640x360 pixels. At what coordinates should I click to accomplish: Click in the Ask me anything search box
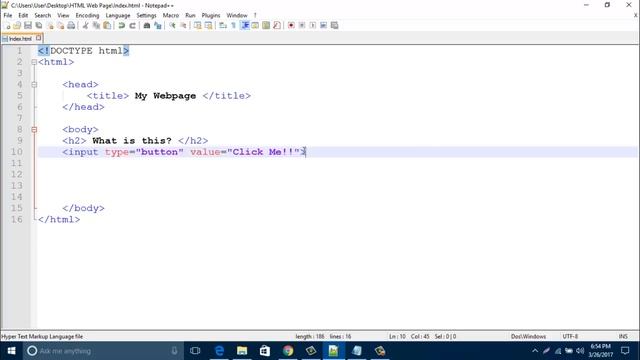click(x=102, y=351)
